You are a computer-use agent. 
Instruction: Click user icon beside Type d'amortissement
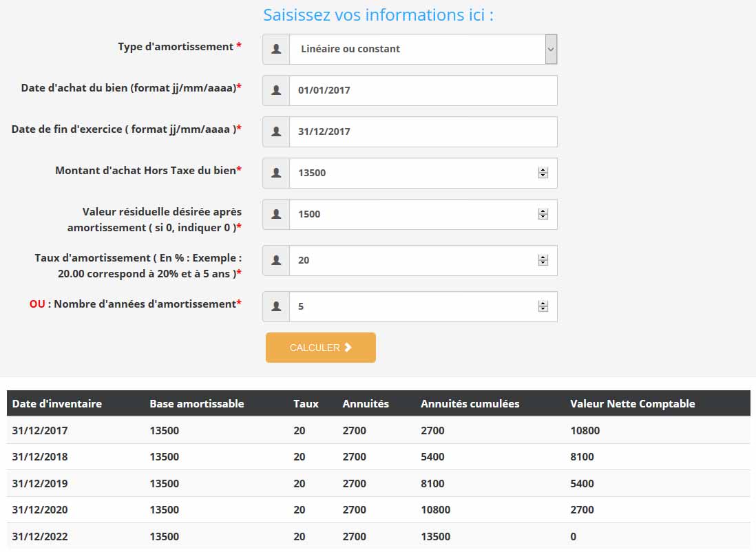pyautogui.click(x=276, y=49)
